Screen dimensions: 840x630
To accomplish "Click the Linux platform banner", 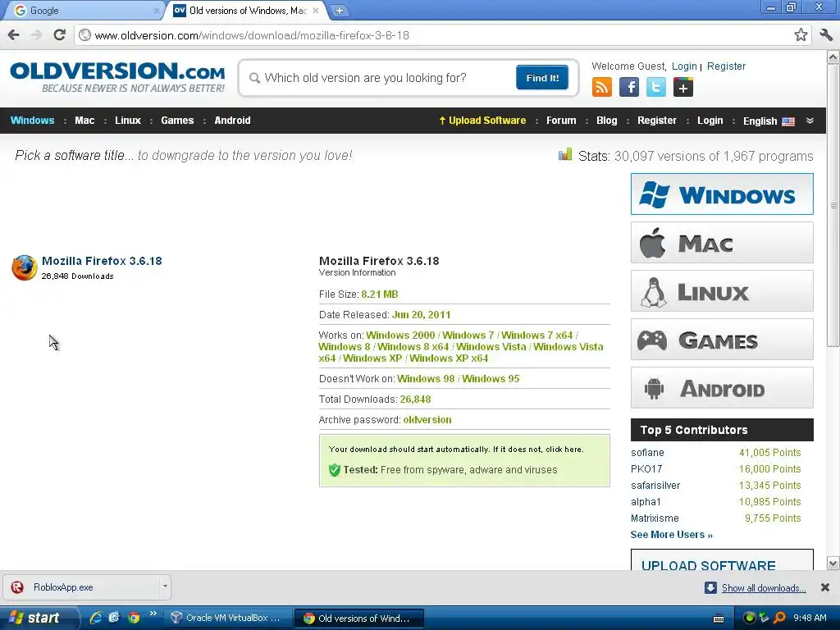I will 722,291.
